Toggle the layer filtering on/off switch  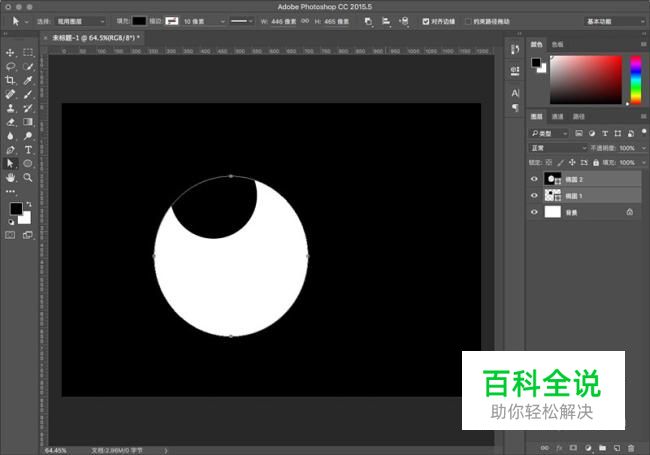tap(643, 132)
